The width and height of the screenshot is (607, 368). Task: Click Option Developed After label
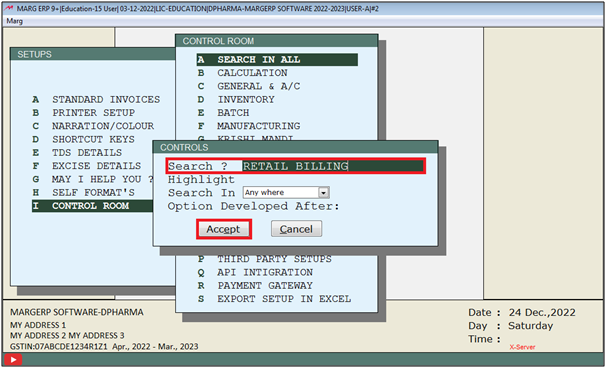pos(253,206)
